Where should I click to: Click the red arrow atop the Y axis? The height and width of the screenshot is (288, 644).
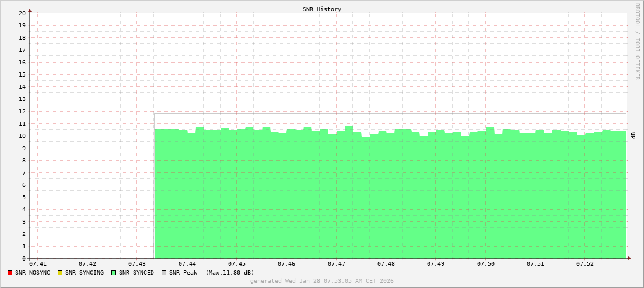click(30, 10)
